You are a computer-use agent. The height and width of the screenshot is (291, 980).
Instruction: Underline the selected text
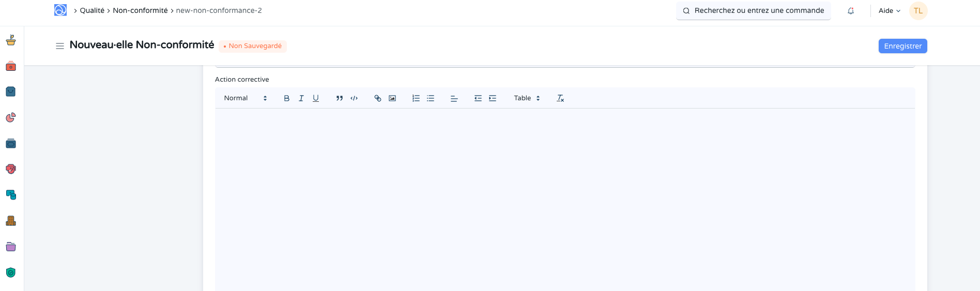[x=316, y=98]
